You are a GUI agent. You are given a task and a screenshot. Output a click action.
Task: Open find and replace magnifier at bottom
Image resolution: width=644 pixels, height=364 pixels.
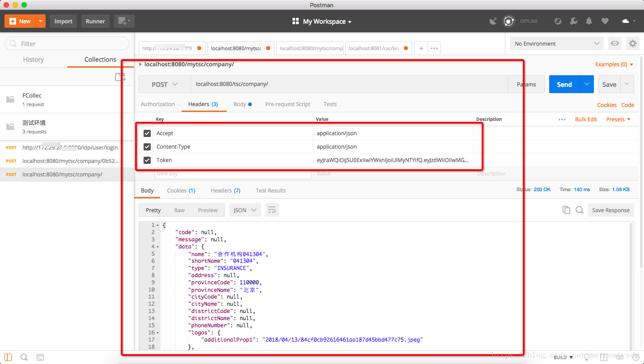(x=24, y=357)
